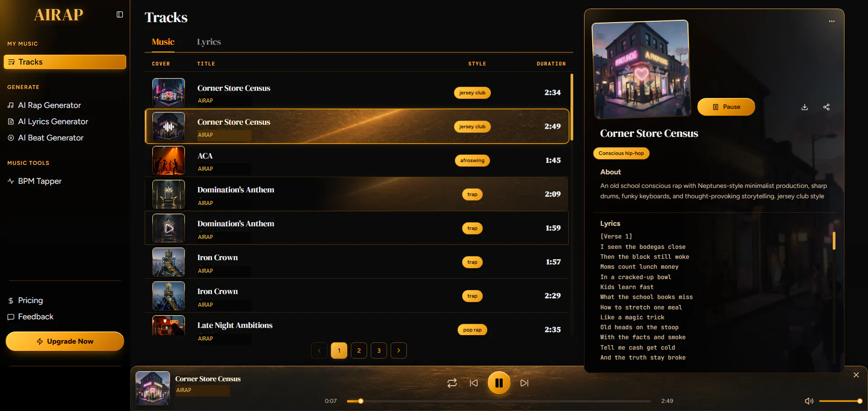Go to next page arrow
This screenshot has height=411, width=868.
(x=399, y=350)
